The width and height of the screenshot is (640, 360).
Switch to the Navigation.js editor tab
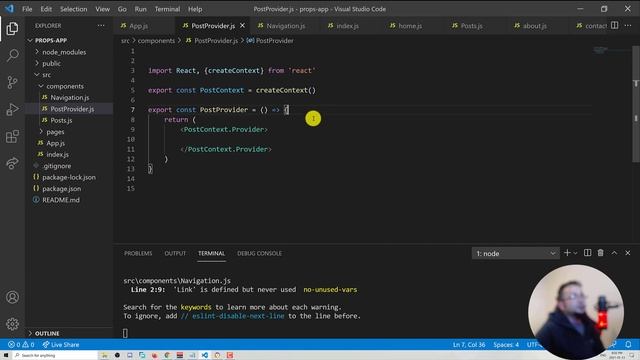pos(286,26)
